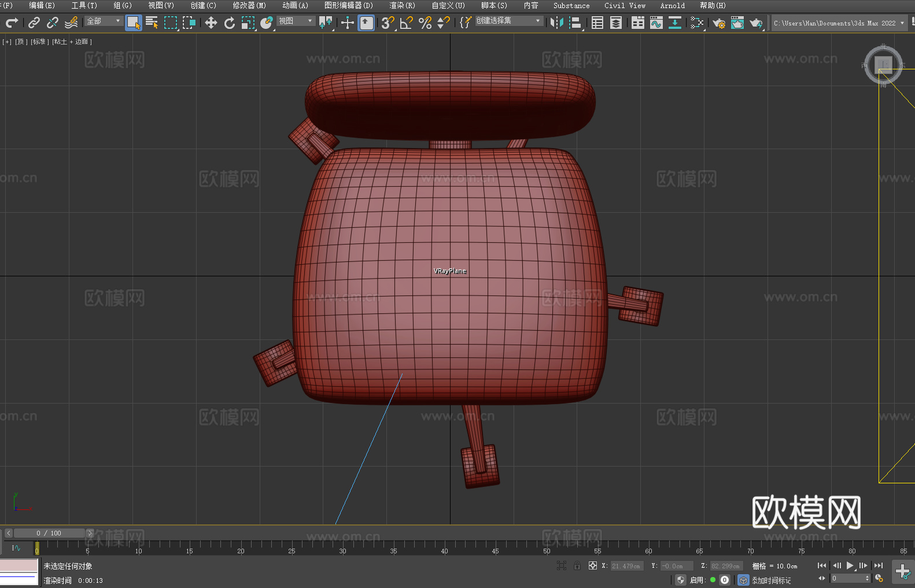Click Play Animation button

850,565
